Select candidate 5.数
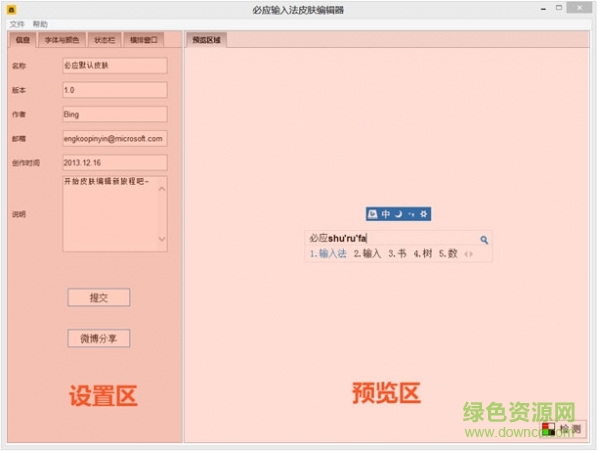 tap(448, 254)
